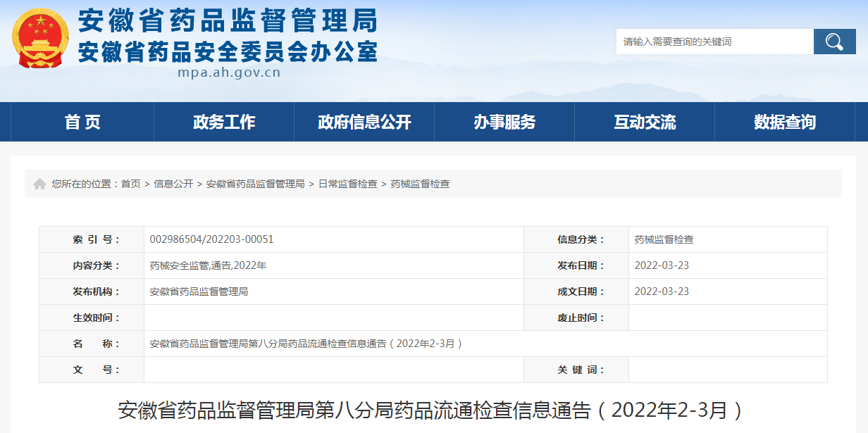Image resolution: width=868 pixels, height=433 pixels.
Task: Click the 您所在的位置 breadcrumb label
Action: [85, 184]
